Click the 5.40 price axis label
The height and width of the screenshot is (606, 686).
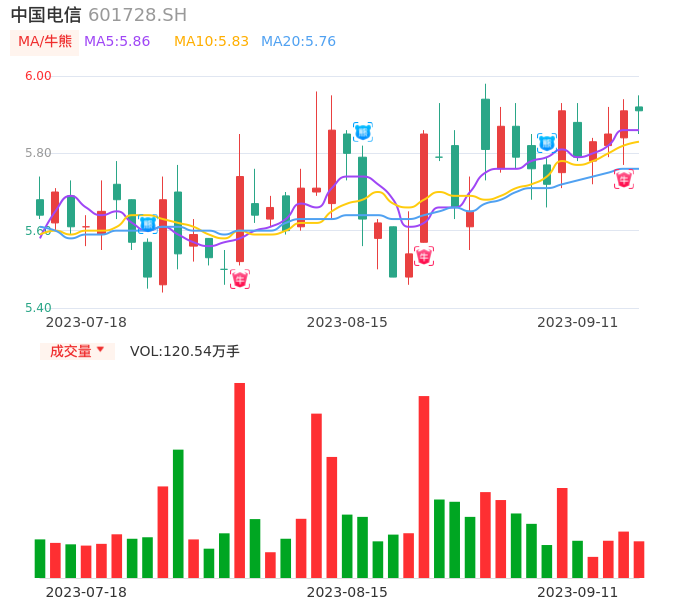point(38,308)
